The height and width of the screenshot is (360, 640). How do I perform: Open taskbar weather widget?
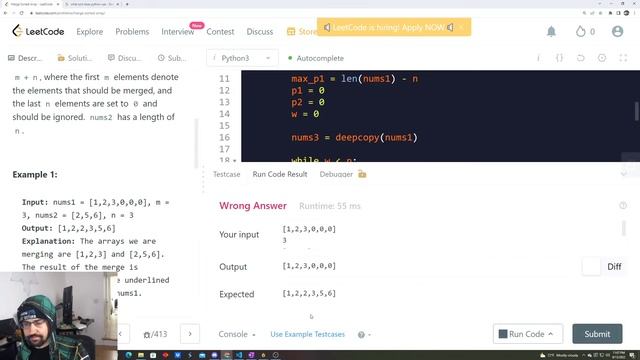point(559,355)
